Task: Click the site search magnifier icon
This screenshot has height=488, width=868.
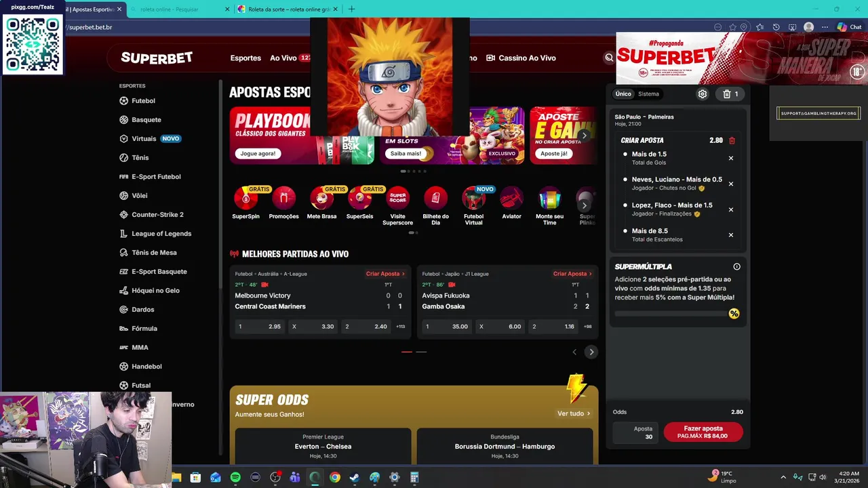Action: [x=609, y=58]
